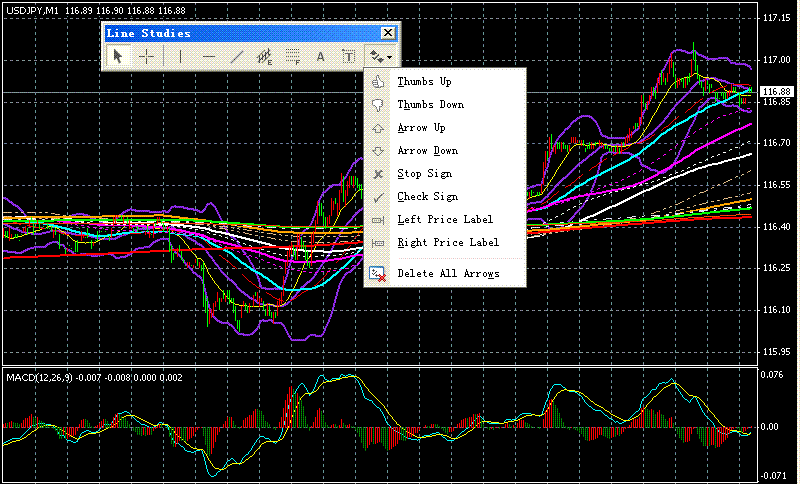Draw a vertical line

pos(180,57)
